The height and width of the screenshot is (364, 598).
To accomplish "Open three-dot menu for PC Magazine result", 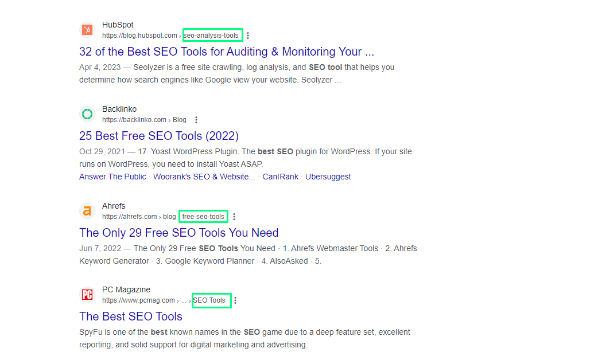I will pos(235,300).
